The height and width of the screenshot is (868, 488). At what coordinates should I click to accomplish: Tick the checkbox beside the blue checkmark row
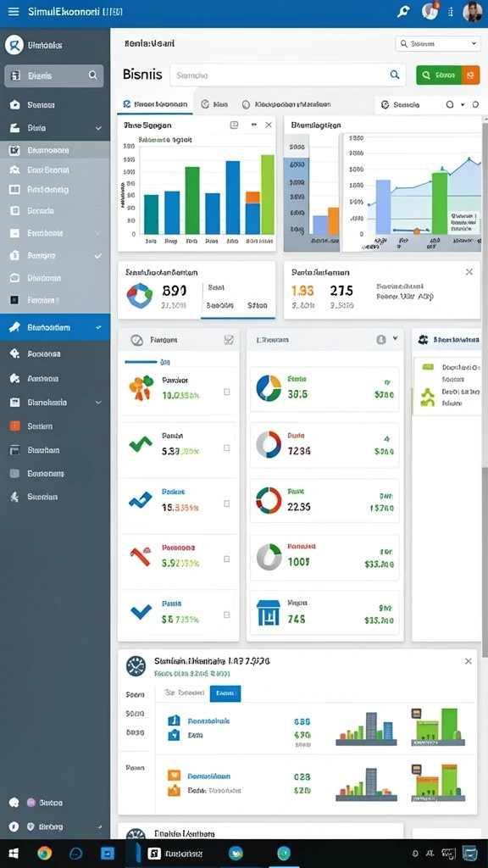(x=226, y=615)
